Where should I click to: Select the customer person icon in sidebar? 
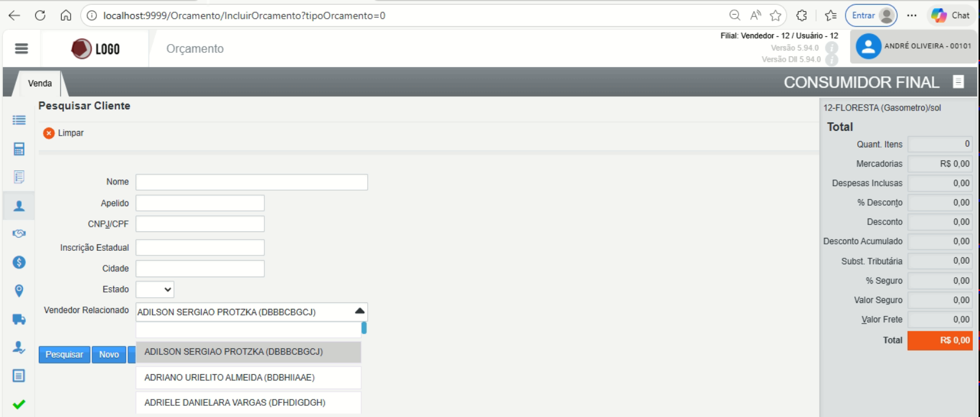coord(19,206)
